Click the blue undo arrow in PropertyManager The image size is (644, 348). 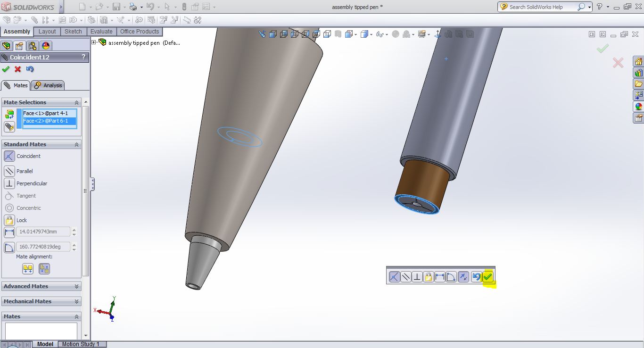point(30,69)
